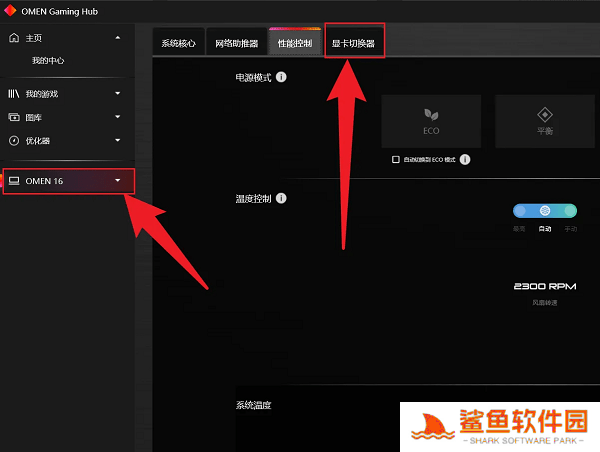Select the 图库 sidebar label
The image size is (600, 452).
pos(34,117)
